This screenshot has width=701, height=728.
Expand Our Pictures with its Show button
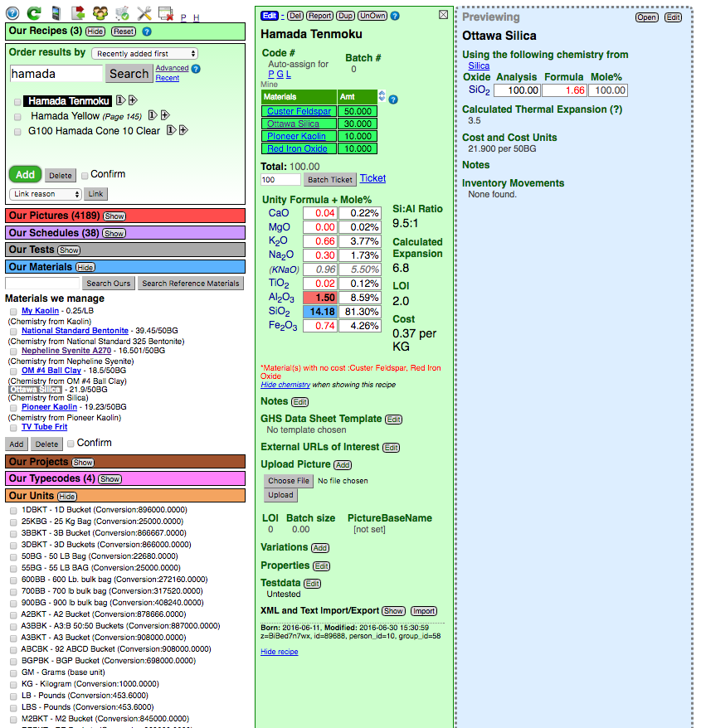tap(114, 216)
